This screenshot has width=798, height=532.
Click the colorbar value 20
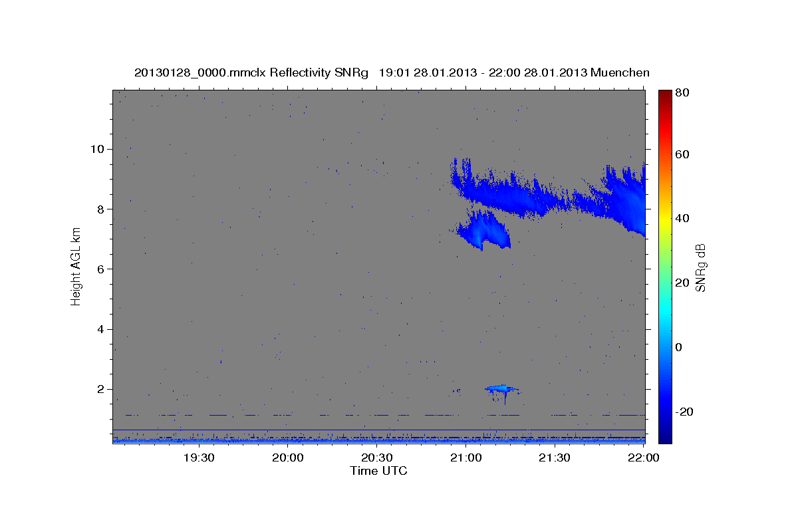pos(683,283)
